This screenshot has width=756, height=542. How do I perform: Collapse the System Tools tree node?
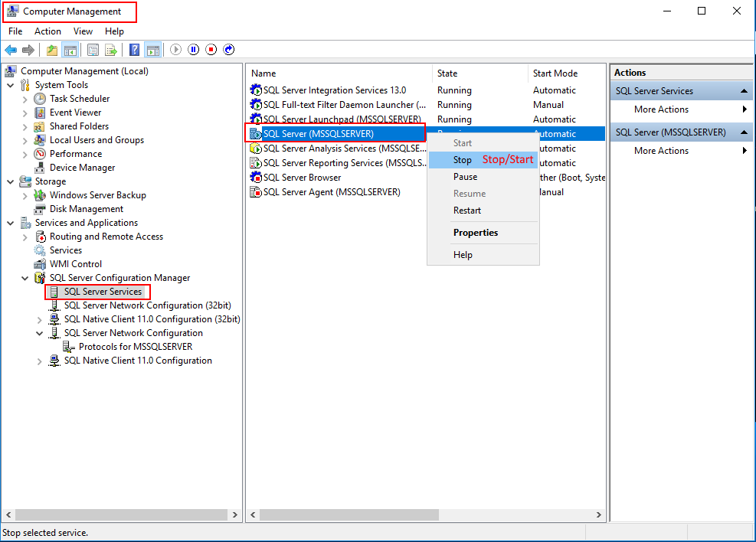(11, 85)
